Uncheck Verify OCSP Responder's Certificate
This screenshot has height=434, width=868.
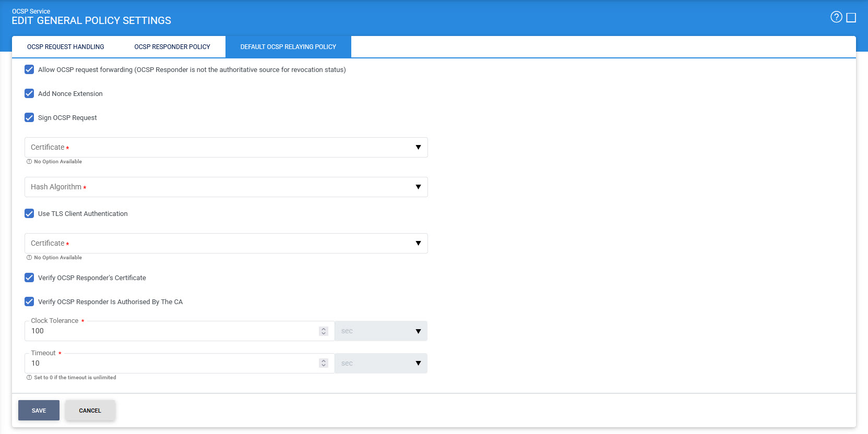pos(29,278)
